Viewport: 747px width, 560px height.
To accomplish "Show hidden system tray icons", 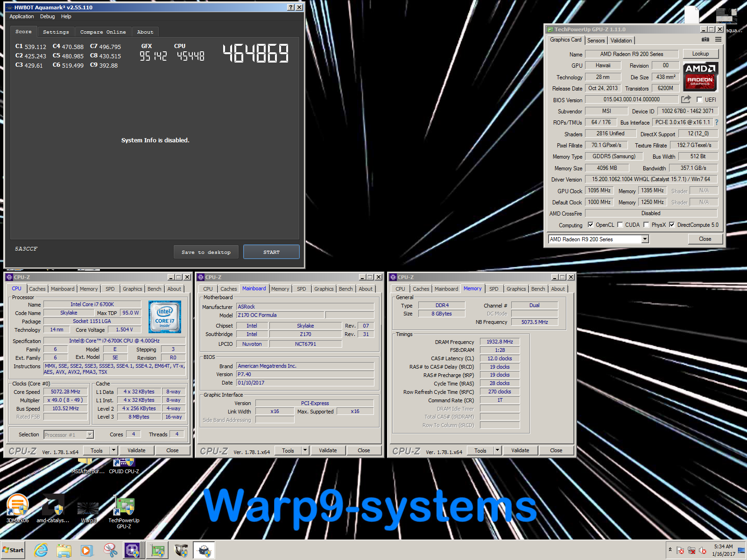I will click(x=670, y=550).
